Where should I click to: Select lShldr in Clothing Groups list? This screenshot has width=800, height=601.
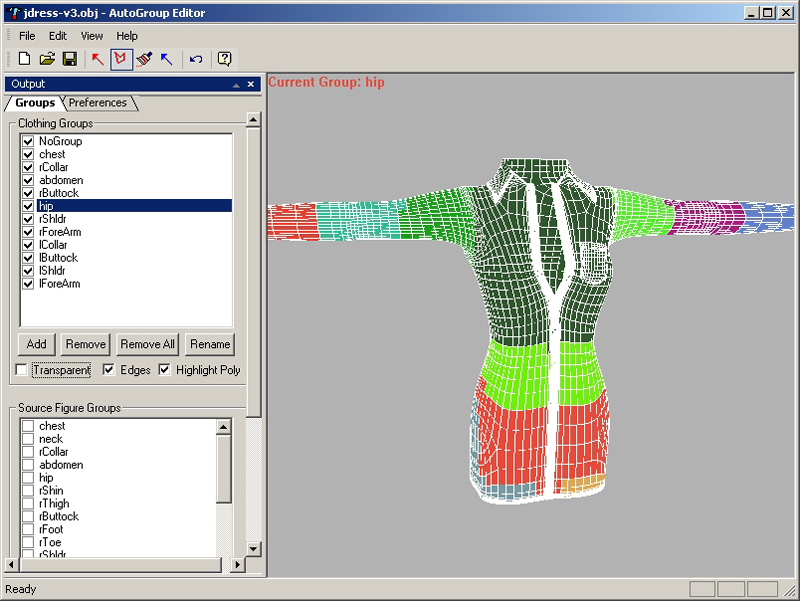pos(52,271)
